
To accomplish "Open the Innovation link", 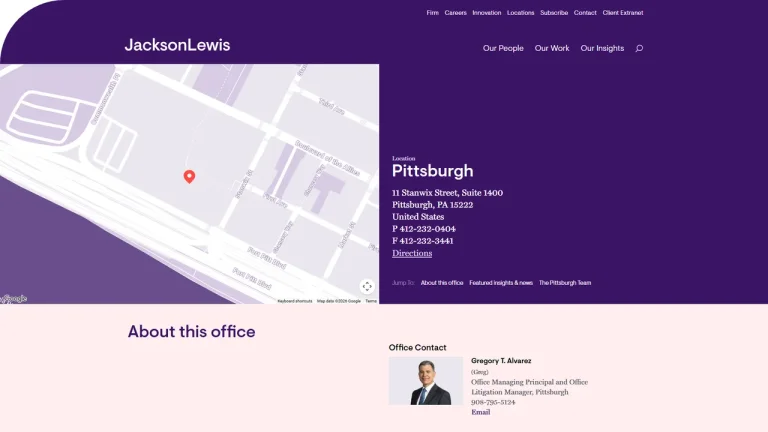I will coord(486,13).
